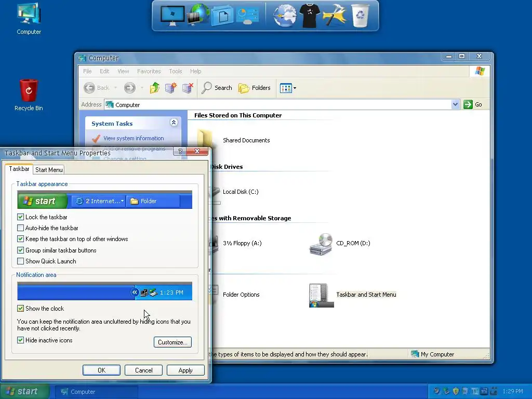Screen dimensions: 532x399
Task: Toggle Hide inactive icons checkbox
Action: pyautogui.click(x=20, y=340)
